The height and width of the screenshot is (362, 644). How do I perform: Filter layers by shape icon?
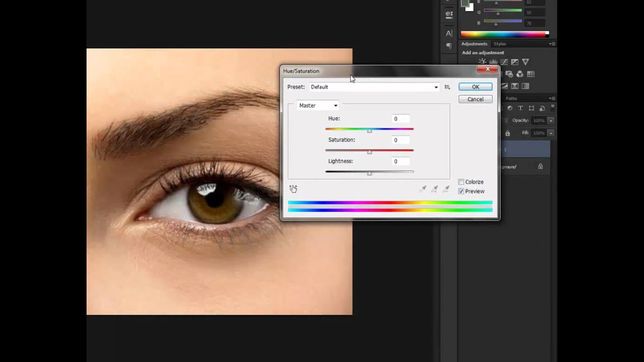pyautogui.click(x=531, y=108)
